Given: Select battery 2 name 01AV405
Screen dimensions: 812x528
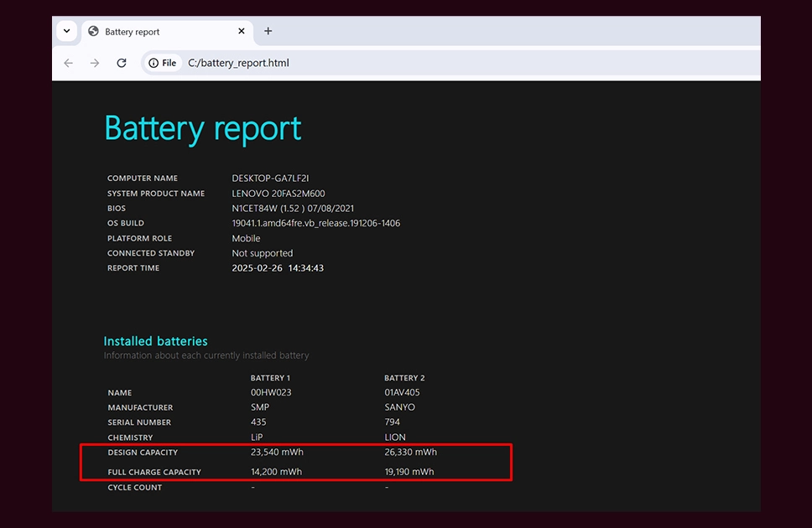Looking at the screenshot, I should 402,392.
